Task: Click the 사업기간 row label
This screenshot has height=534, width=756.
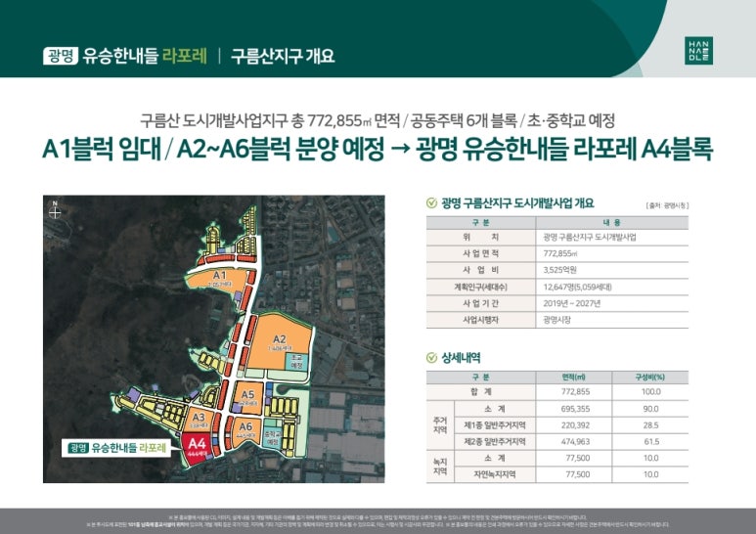Action: point(481,303)
